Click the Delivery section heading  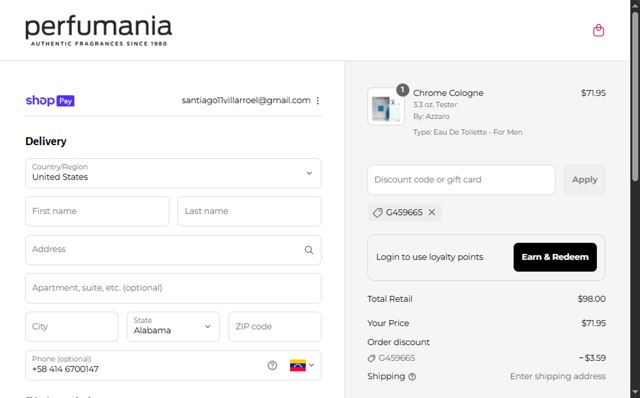[46, 141]
